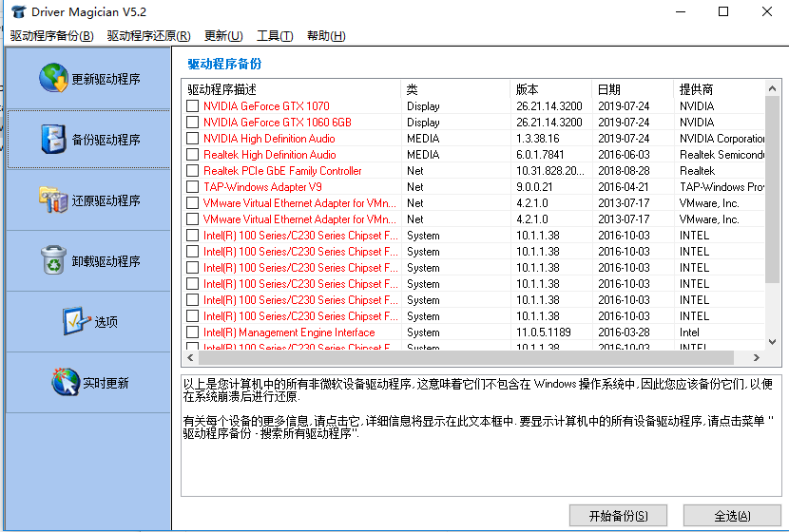This screenshot has width=789, height=532.
Task: Open 工具(T) menu
Action: (275, 36)
